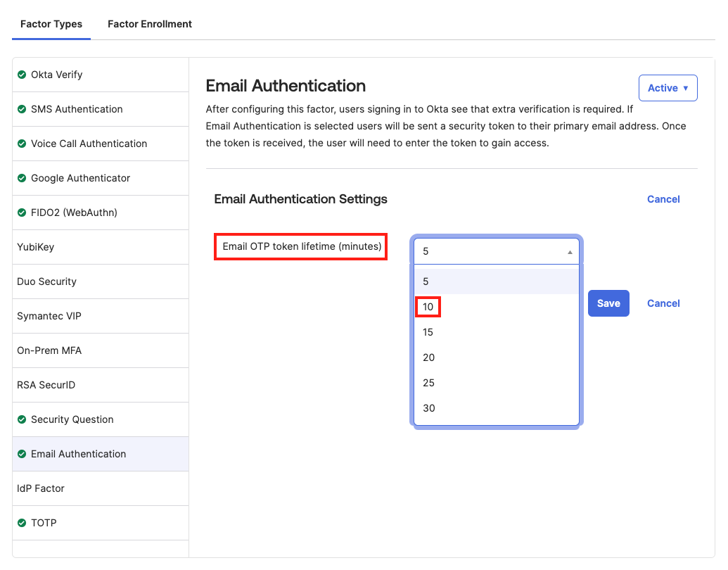
Task: Switch to the Factor Enrollment tab
Action: point(149,23)
